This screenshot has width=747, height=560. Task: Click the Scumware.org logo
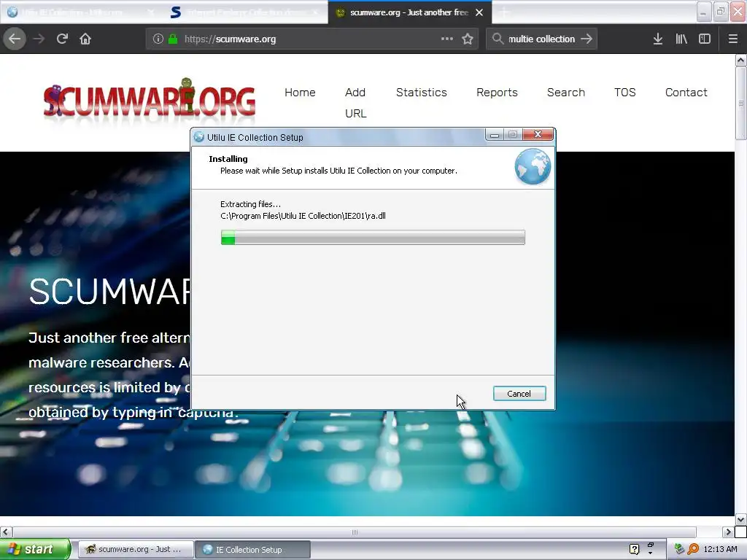pos(149,98)
